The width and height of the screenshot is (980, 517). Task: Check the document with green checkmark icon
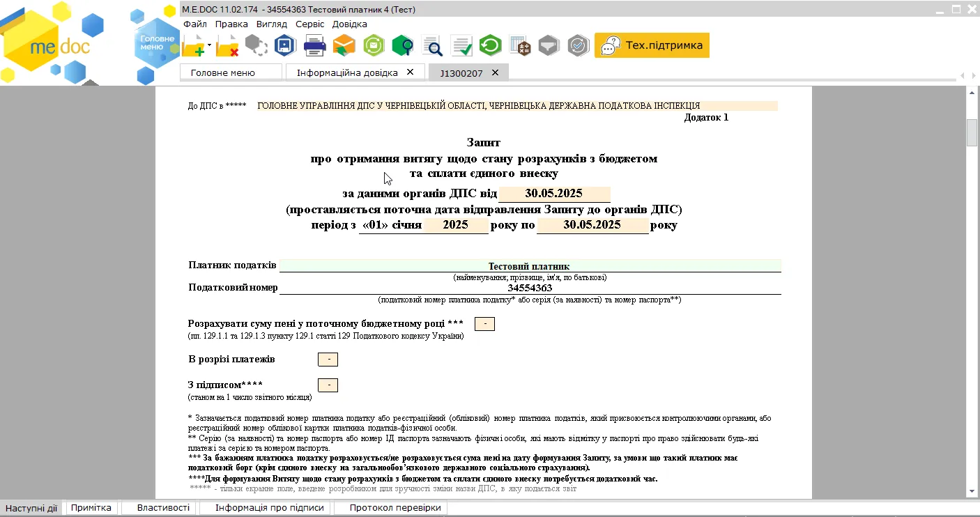pyautogui.click(x=461, y=47)
